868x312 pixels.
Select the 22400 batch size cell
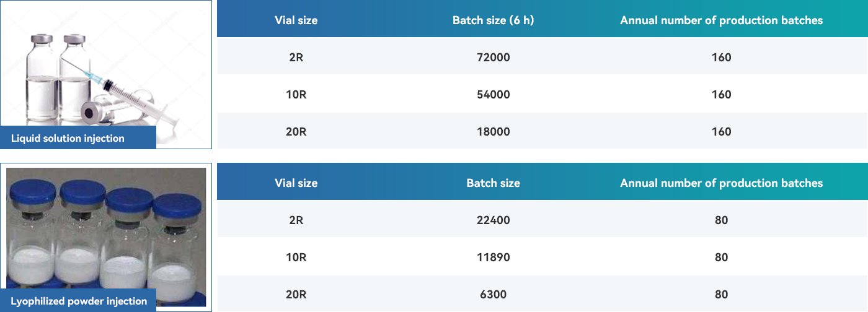pyautogui.click(x=493, y=220)
